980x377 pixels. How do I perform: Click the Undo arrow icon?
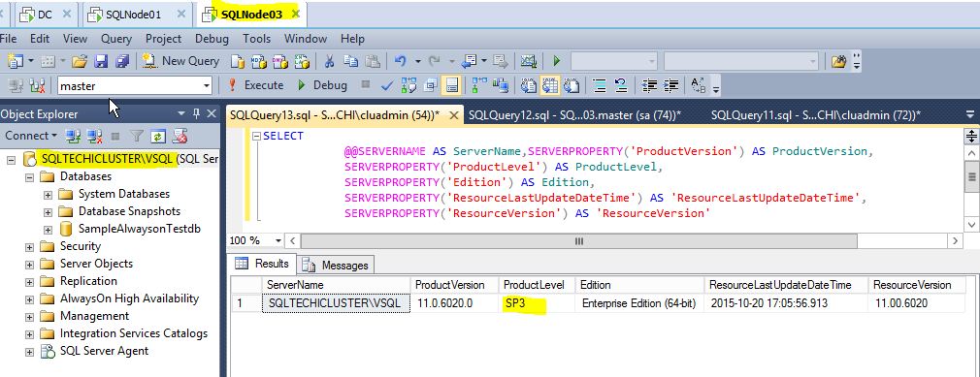pos(401,61)
